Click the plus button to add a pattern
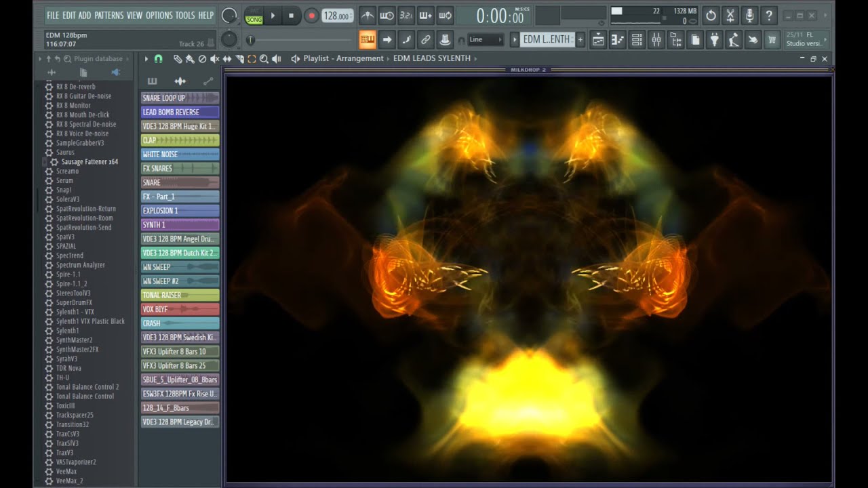Screen dimensions: 868x488 tap(580, 39)
